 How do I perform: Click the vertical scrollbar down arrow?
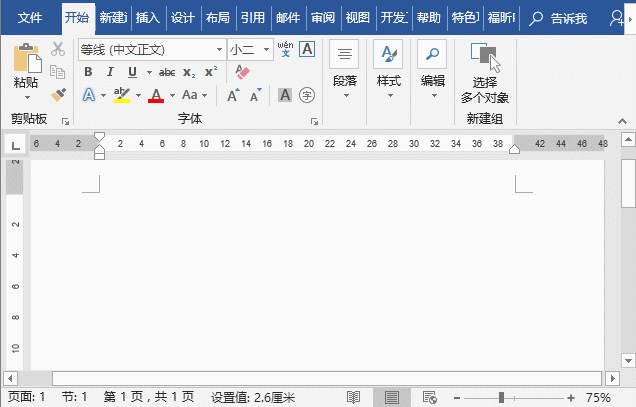(x=628, y=360)
